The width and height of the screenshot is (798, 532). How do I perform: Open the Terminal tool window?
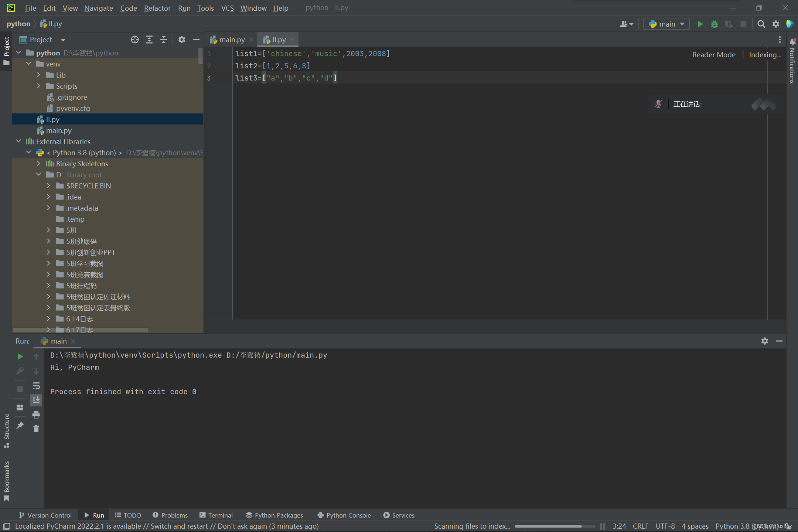(216, 515)
